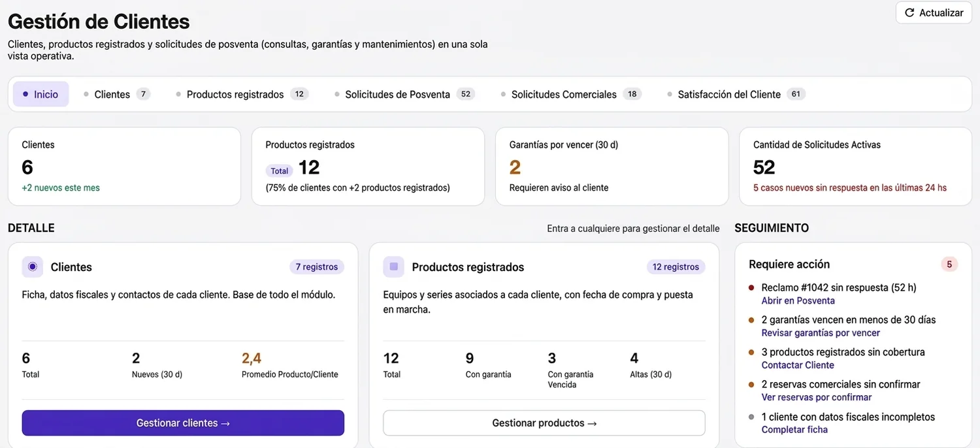Click the Requiere acción heading
This screenshot has width=980, height=448.
[x=789, y=264]
